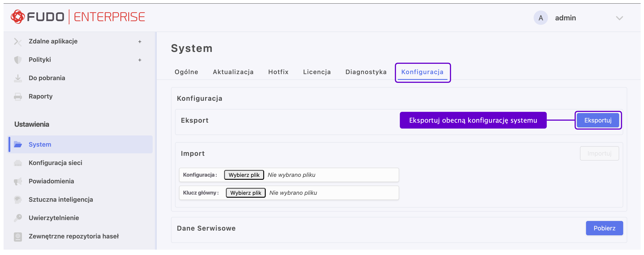Click the Do pobrania download icon
644x255 pixels.
(18, 78)
